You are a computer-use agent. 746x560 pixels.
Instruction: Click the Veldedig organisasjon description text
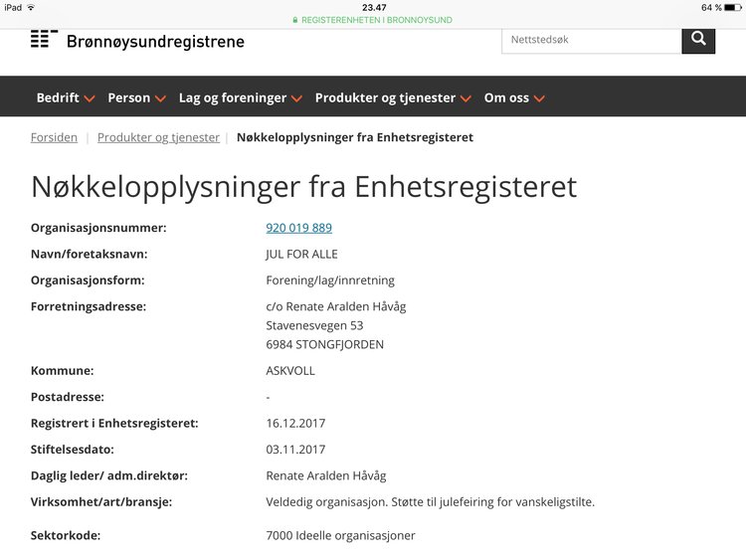pos(430,502)
